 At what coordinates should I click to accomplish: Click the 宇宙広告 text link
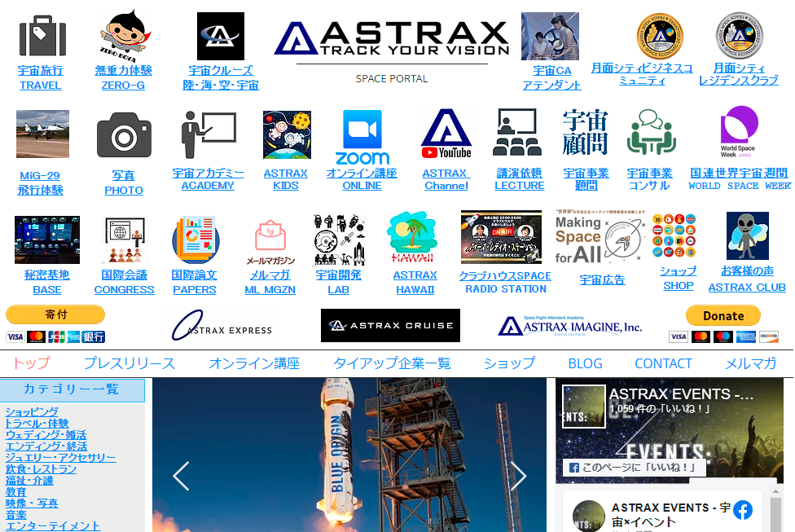(x=602, y=280)
